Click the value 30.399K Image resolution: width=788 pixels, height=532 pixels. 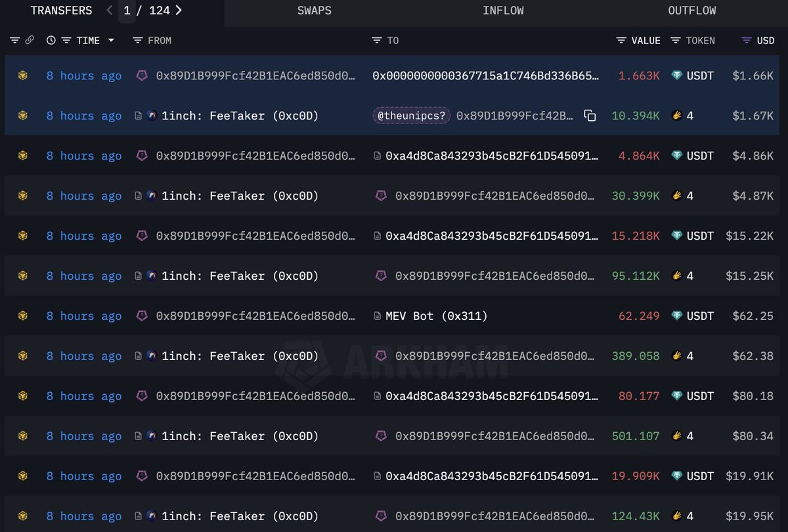[636, 196]
